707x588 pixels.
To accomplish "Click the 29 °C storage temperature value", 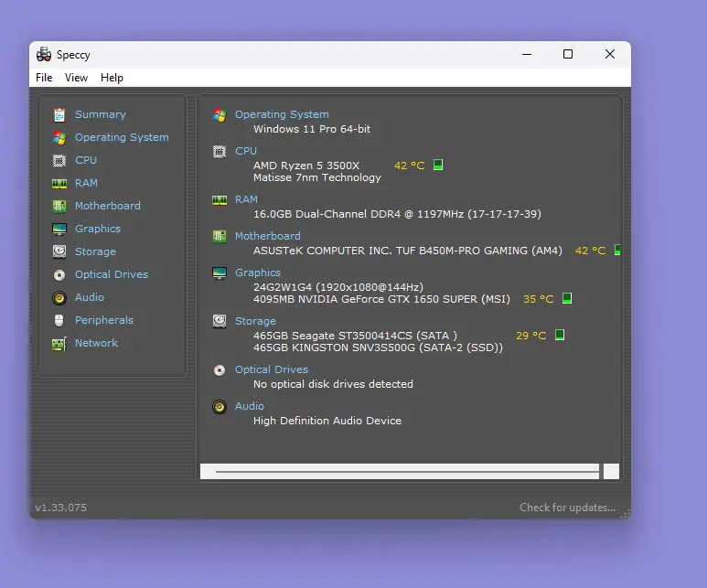I will pos(530,336).
